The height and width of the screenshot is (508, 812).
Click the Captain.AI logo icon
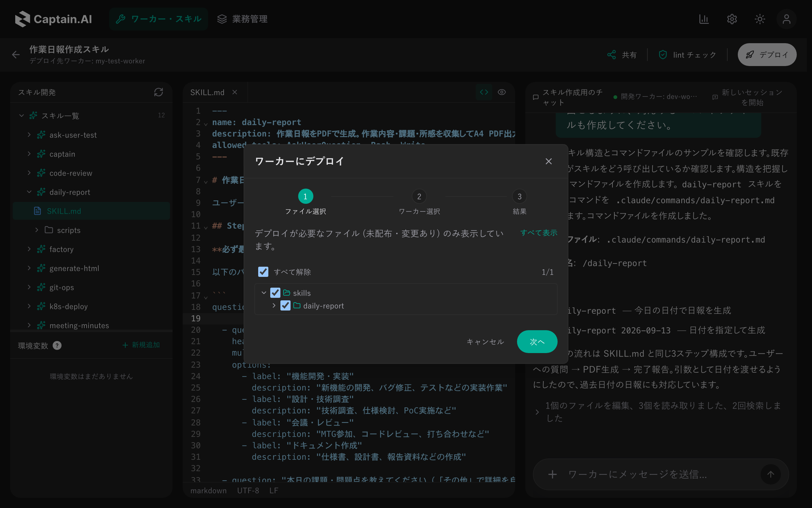pyautogui.click(x=23, y=19)
